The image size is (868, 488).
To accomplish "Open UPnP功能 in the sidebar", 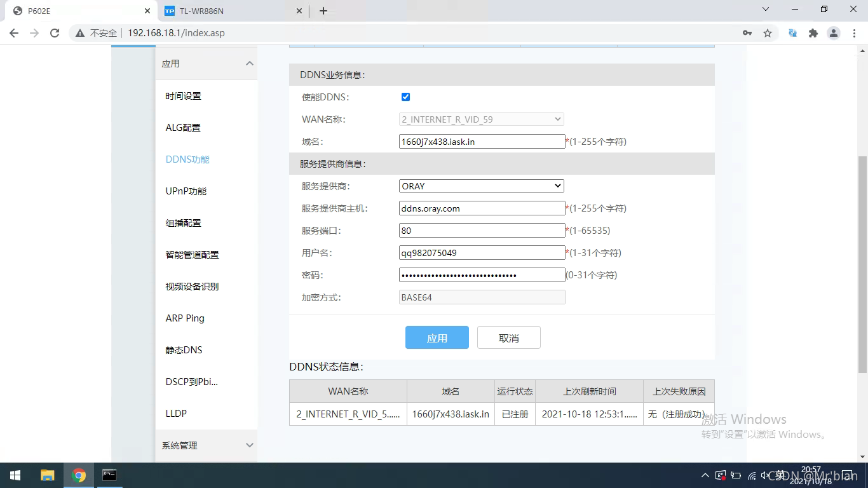I will pyautogui.click(x=186, y=191).
